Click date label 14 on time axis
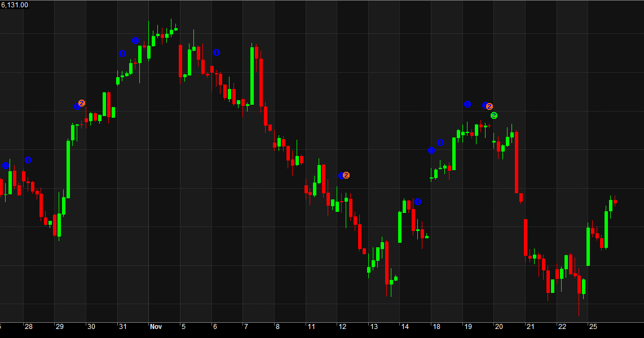The image size is (644, 338). click(405, 327)
